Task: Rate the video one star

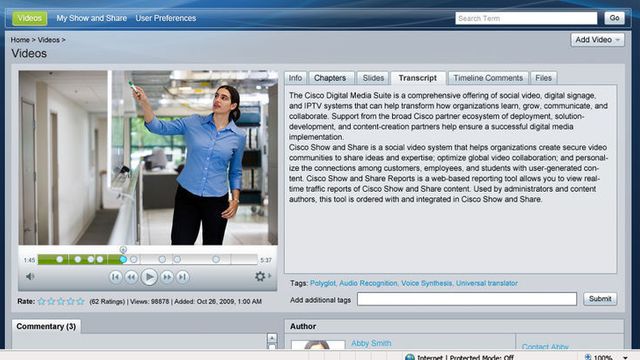Action: click(42, 301)
